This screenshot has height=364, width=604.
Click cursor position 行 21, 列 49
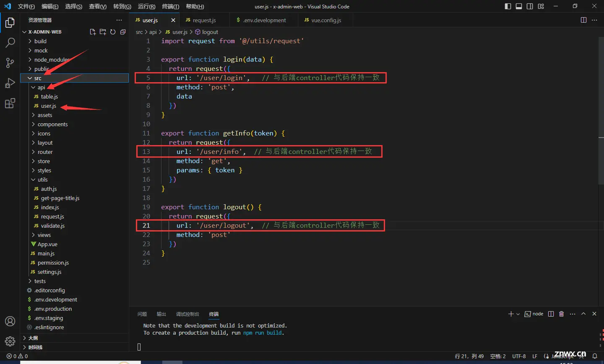pyautogui.click(x=469, y=356)
